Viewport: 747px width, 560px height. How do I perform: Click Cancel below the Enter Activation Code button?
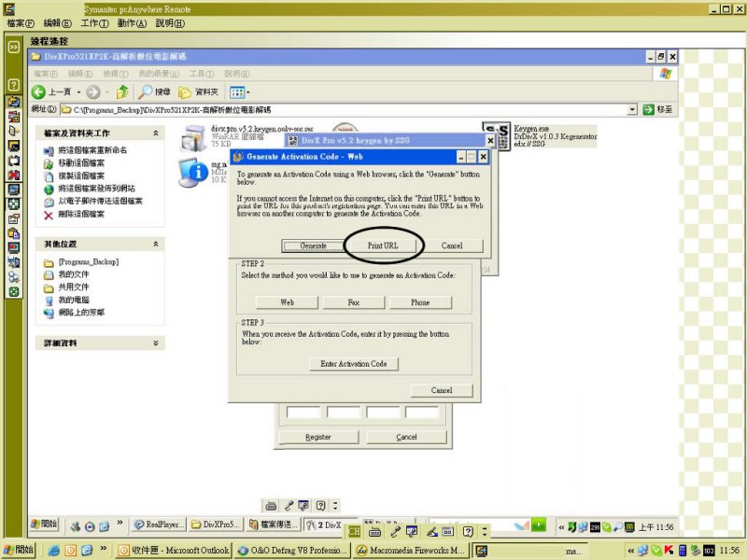coord(442,390)
